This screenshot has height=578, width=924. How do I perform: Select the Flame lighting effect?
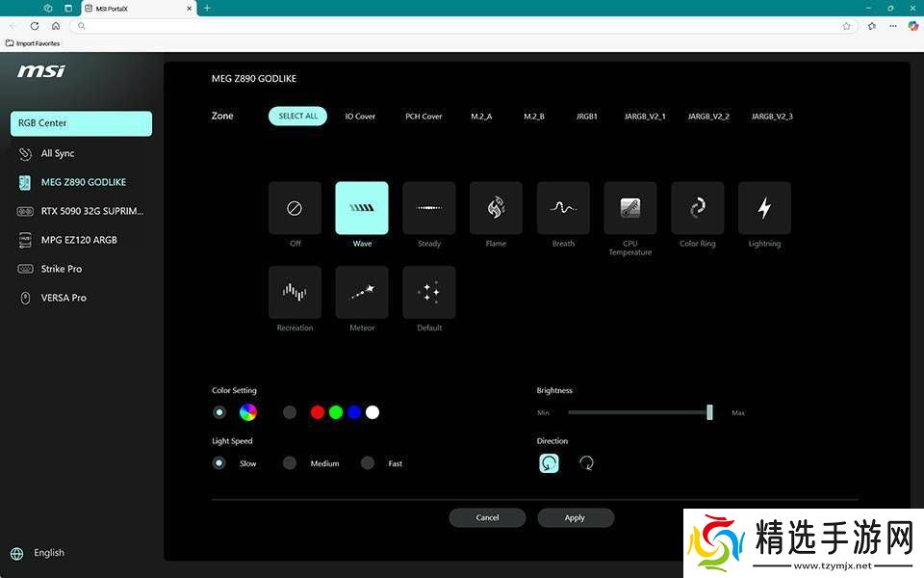click(496, 208)
